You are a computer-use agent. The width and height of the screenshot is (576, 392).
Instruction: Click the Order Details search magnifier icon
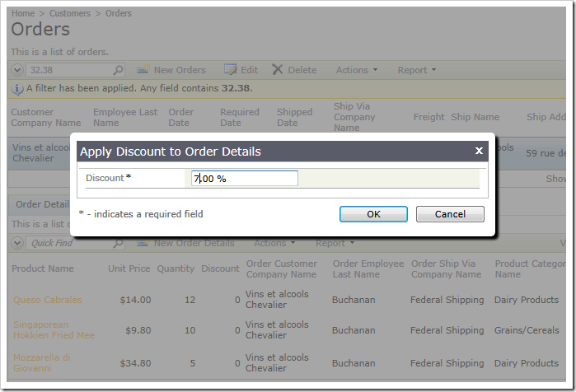point(119,243)
